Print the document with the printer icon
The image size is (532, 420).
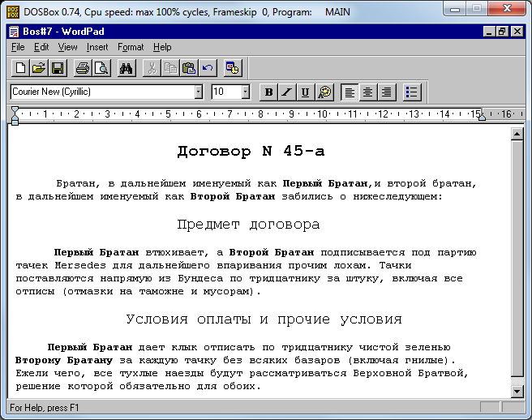pyautogui.click(x=83, y=68)
